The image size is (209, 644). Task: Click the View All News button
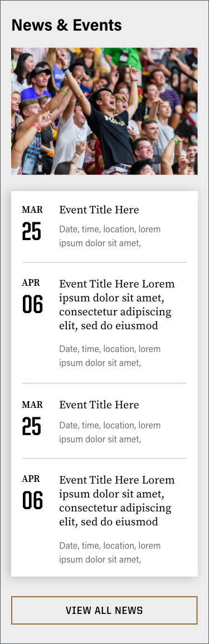click(x=104, y=611)
